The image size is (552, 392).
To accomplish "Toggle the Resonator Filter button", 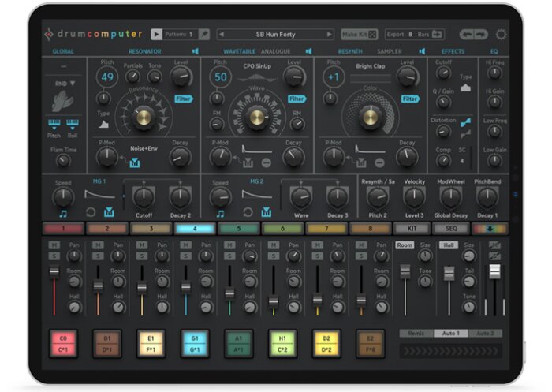I will coord(184,99).
